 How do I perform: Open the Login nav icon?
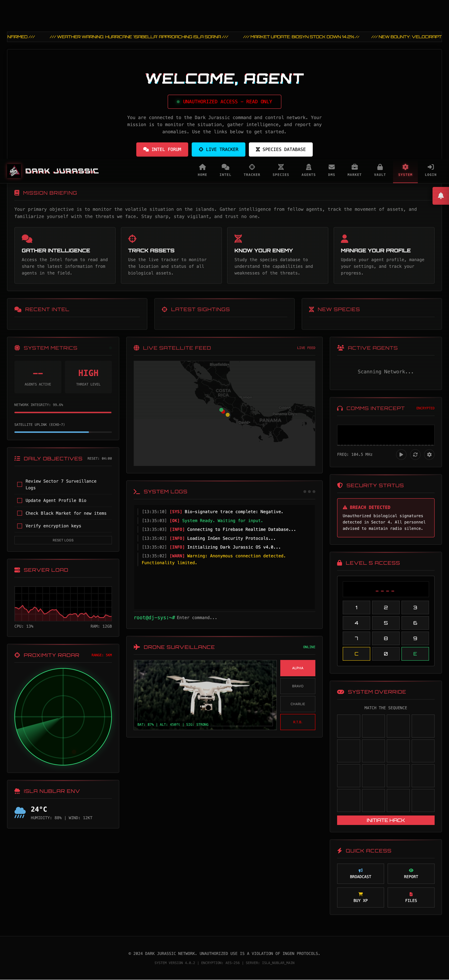click(431, 170)
